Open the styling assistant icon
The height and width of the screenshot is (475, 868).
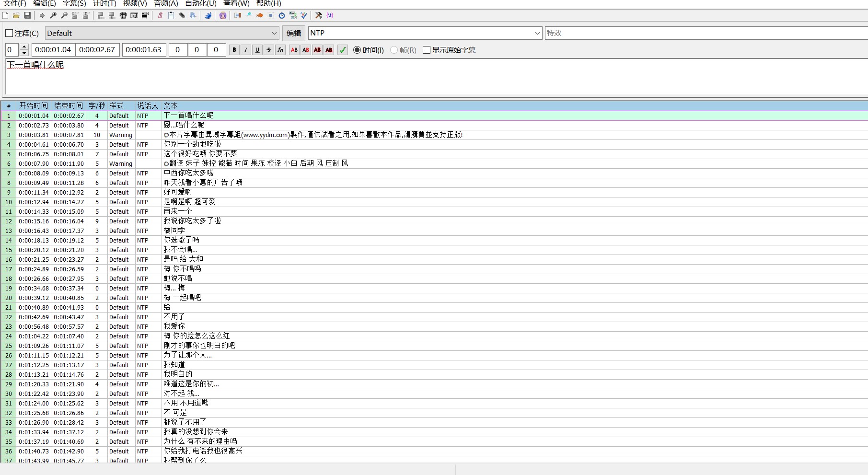(x=249, y=15)
